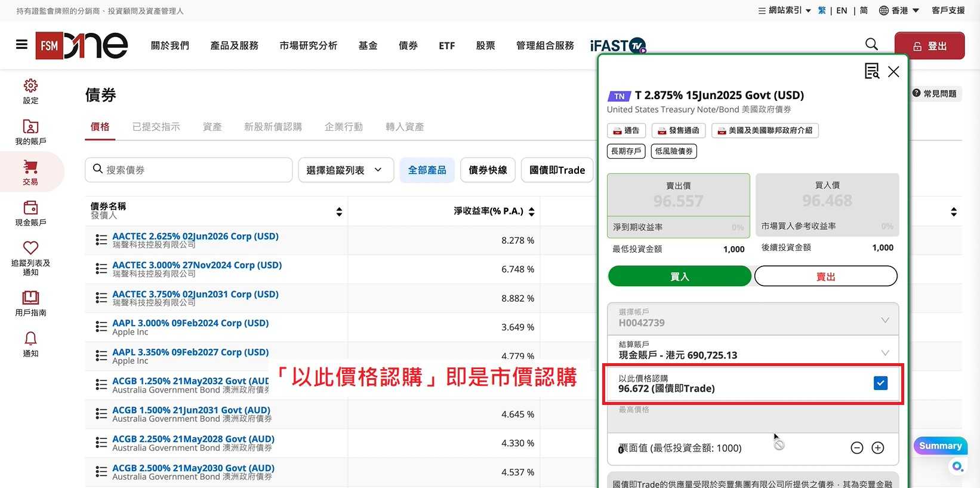This screenshot has height=488, width=980.
Task: Select 買入 buy toggle
Action: pos(679,277)
